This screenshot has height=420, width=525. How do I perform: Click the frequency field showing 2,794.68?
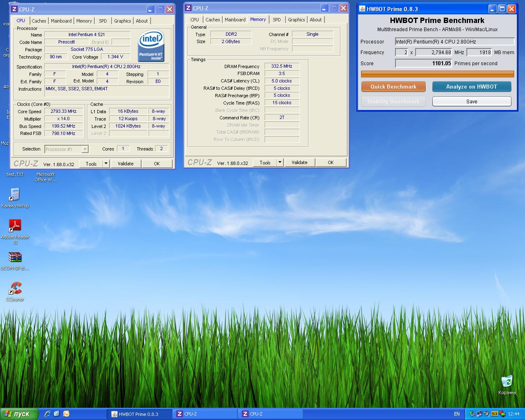434,52
